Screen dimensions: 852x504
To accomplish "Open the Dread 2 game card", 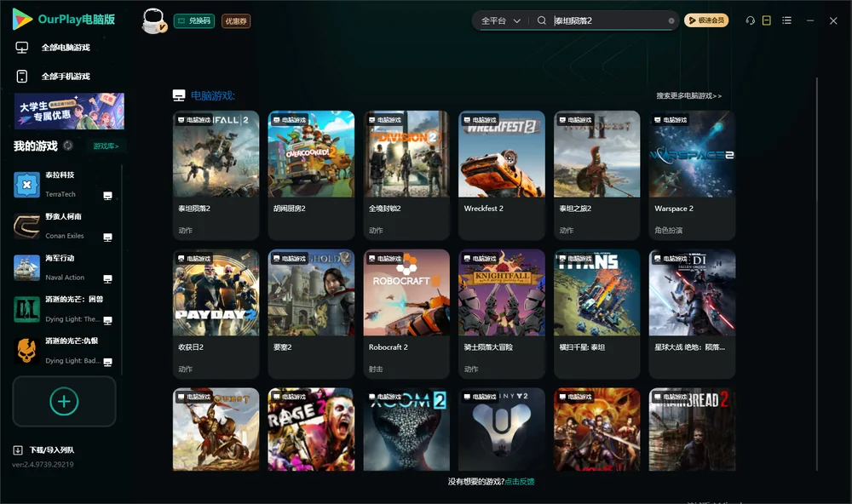I will pos(692,429).
